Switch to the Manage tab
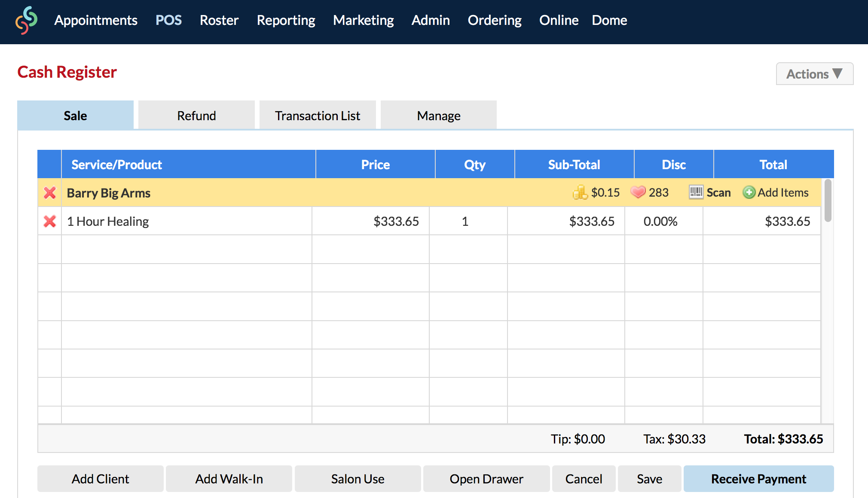This screenshot has height=498, width=868. 439,115
